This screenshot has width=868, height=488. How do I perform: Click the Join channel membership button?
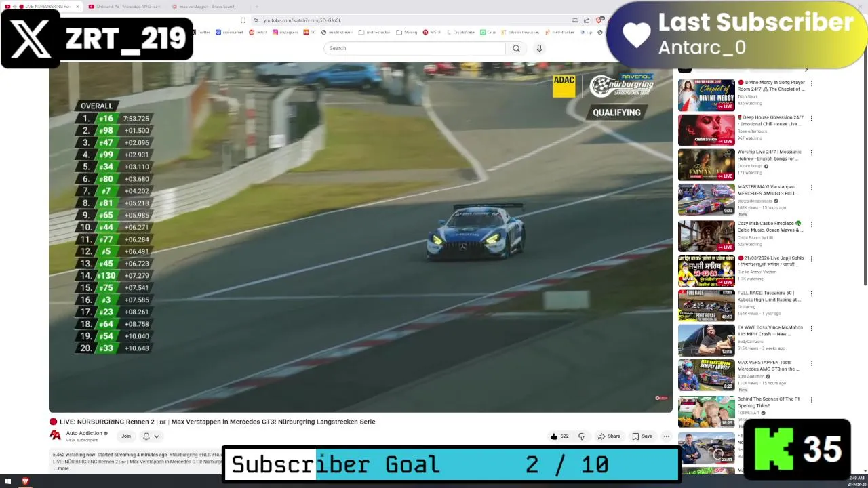pyautogui.click(x=126, y=436)
